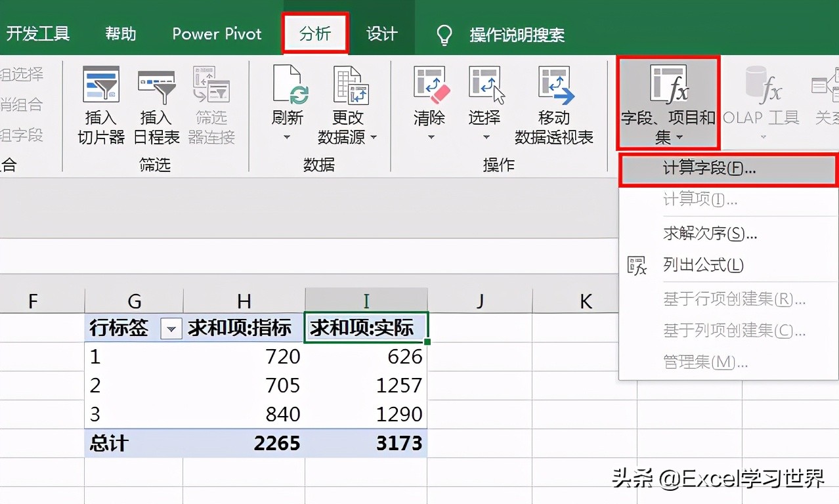Screen dimensions: 839x504
Task: Click the 求和项:指标 header cell
Action: click(244, 328)
